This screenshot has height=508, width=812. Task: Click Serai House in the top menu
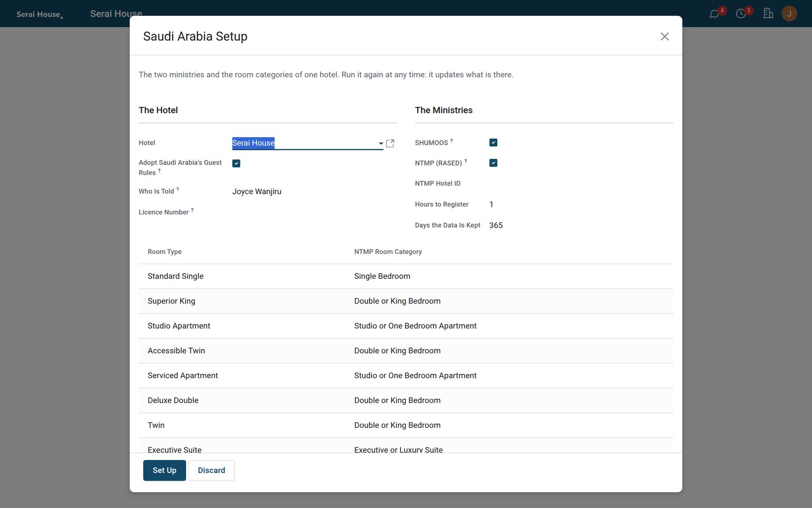pos(116,14)
